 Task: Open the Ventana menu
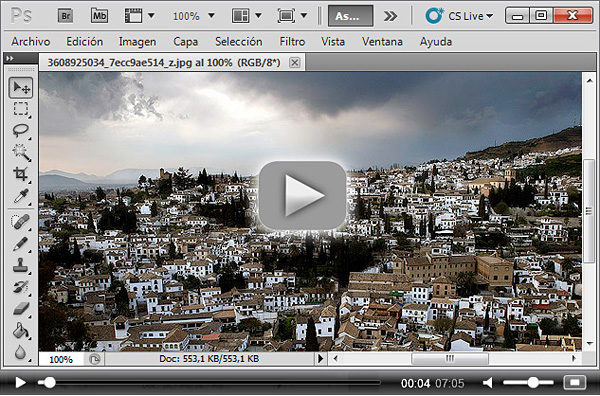pyautogui.click(x=382, y=41)
